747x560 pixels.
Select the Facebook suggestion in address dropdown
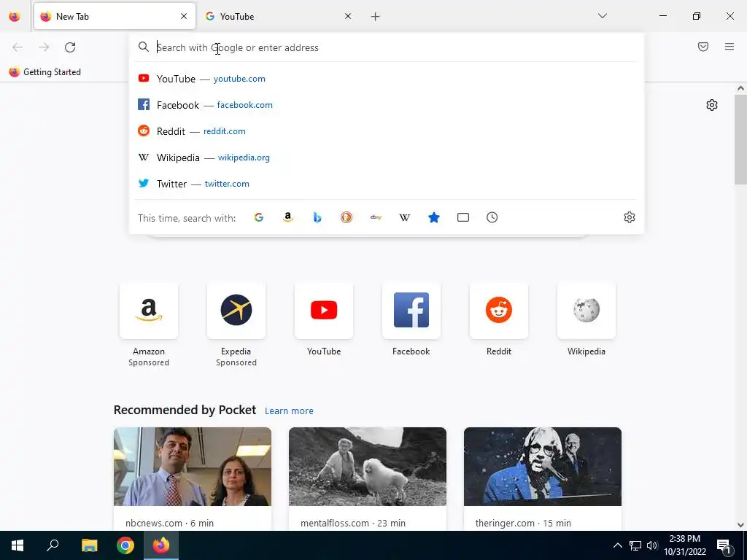[387, 105]
